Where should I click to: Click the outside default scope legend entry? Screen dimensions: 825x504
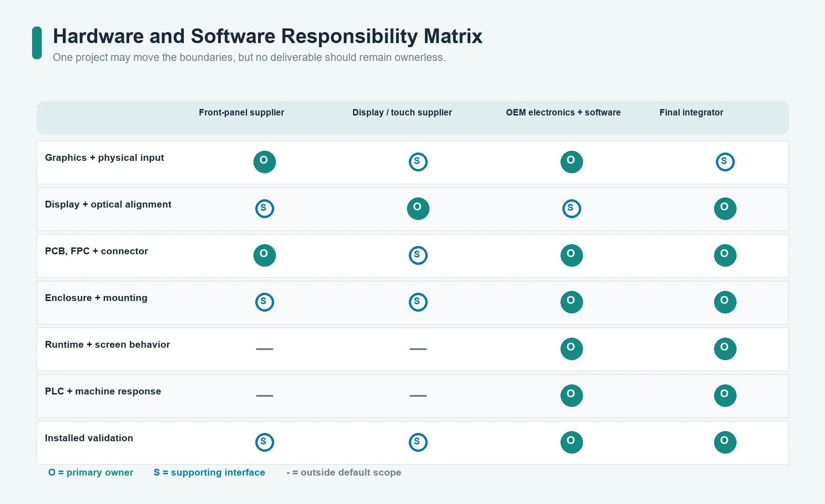pos(344,472)
